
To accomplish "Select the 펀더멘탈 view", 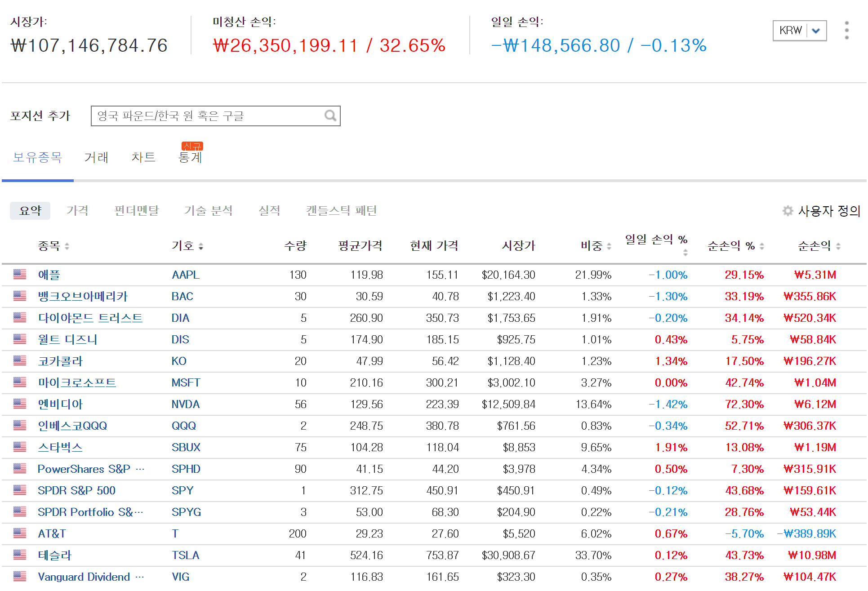I will [x=137, y=211].
